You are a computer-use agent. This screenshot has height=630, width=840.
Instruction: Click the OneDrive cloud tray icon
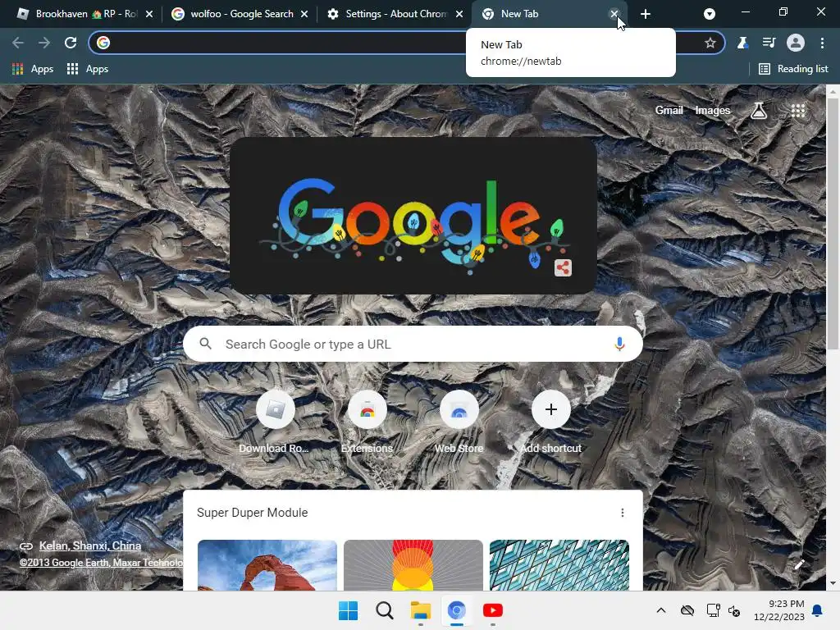tap(687, 610)
